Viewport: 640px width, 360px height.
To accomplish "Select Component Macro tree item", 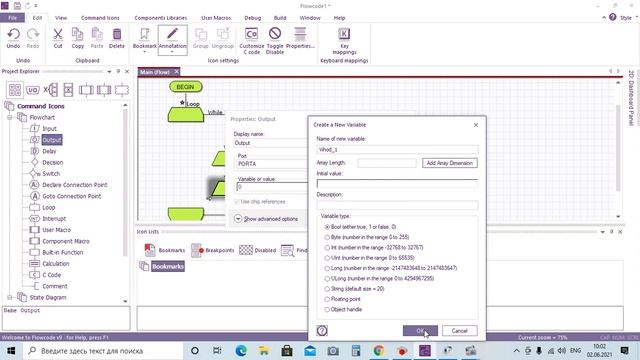I will click(66, 241).
